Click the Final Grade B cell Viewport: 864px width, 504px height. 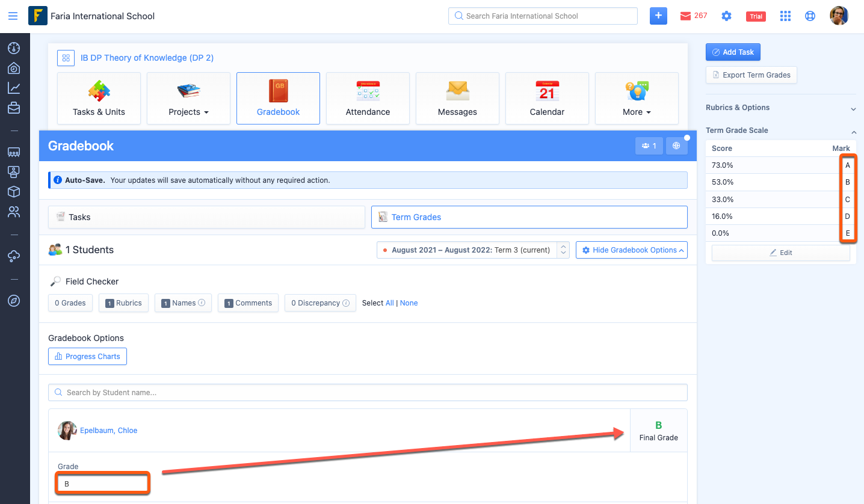(x=659, y=431)
